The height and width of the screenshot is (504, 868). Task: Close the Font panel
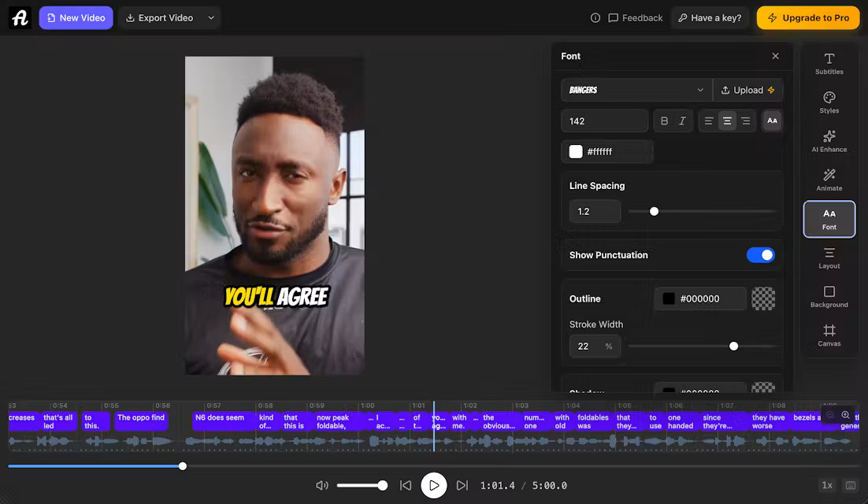[x=775, y=56]
